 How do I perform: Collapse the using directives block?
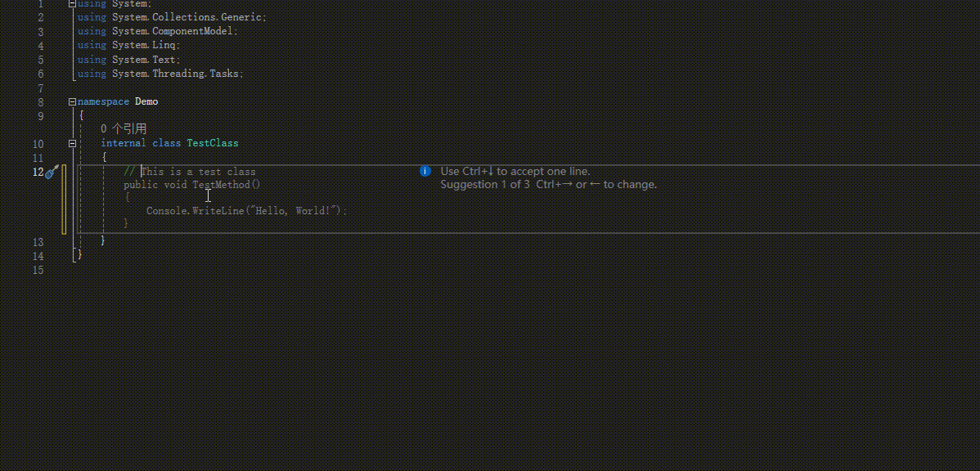(x=73, y=3)
